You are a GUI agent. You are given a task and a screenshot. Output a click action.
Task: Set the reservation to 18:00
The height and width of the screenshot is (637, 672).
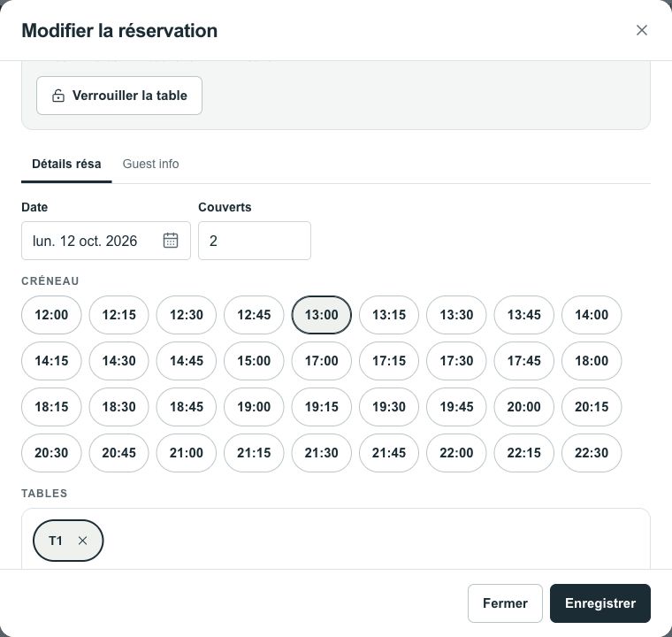tap(592, 361)
